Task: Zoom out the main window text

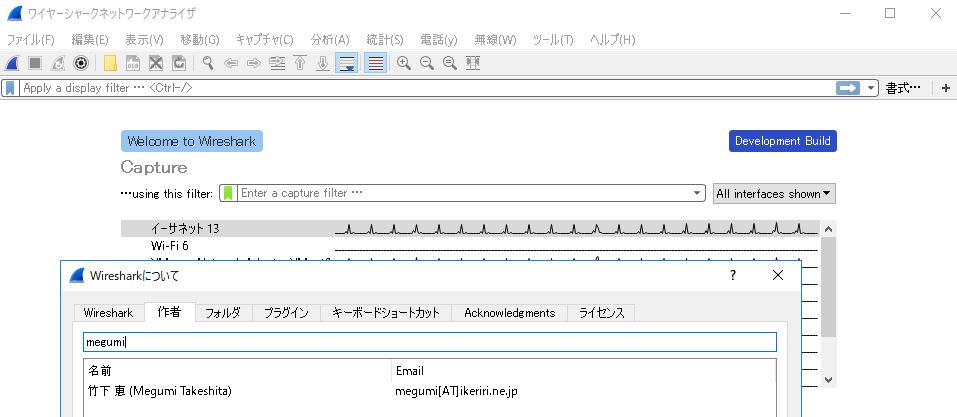Action: [x=427, y=63]
